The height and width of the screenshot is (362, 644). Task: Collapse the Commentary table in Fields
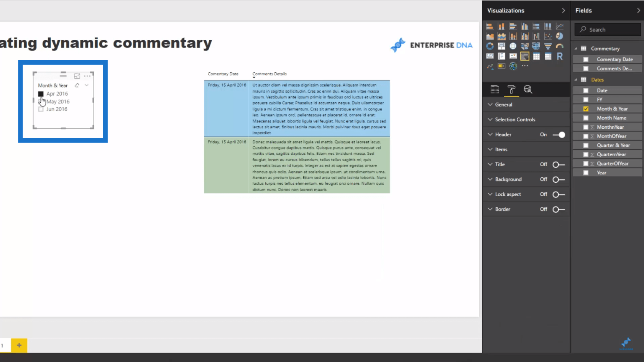pos(576,49)
